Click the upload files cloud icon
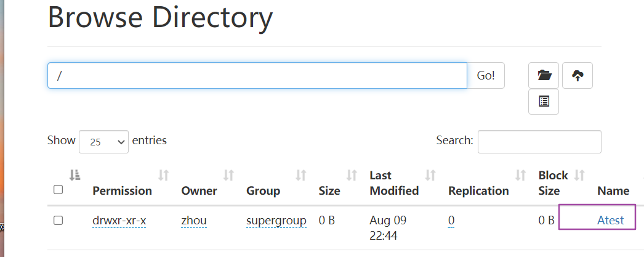The width and height of the screenshot is (644, 257). 577,76
